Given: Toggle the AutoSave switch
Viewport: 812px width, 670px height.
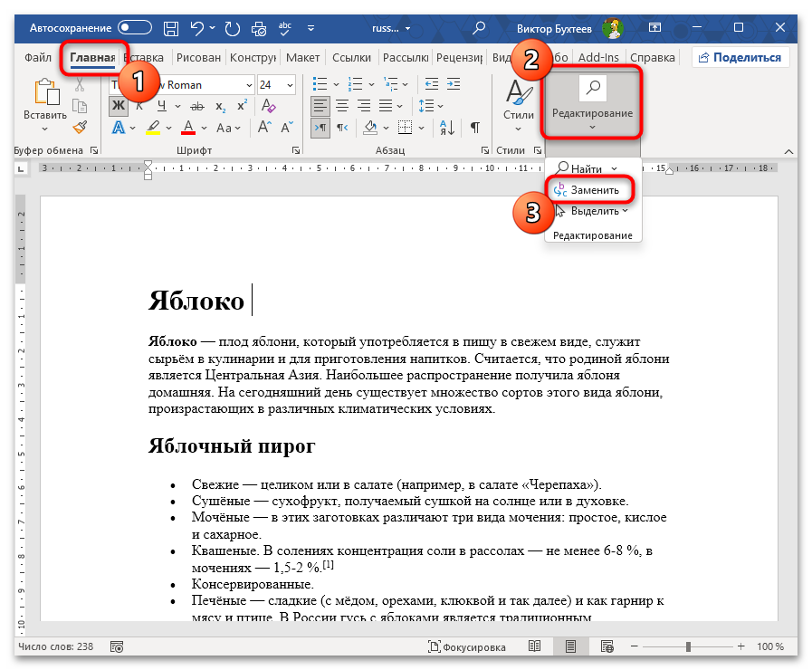Looking at the screenshot, I should (135, 28).
